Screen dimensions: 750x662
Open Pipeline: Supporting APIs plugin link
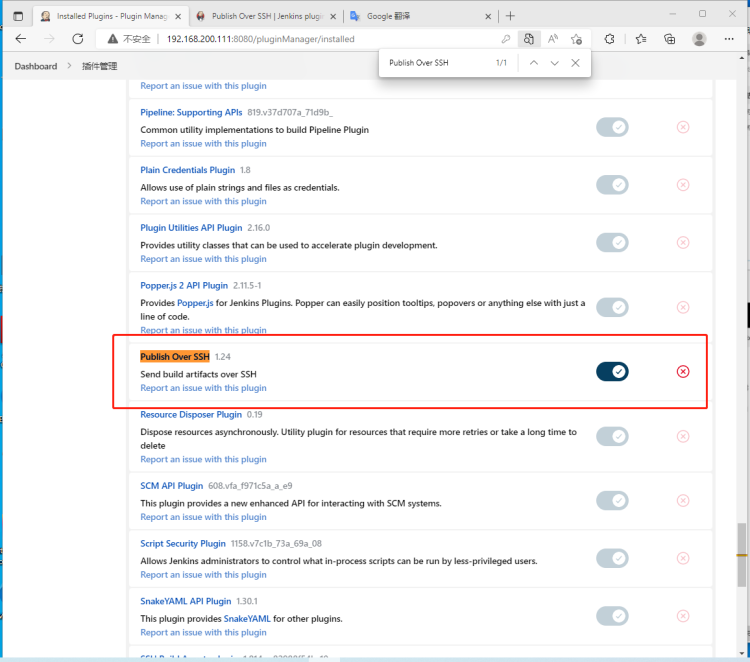pos(191,112)
